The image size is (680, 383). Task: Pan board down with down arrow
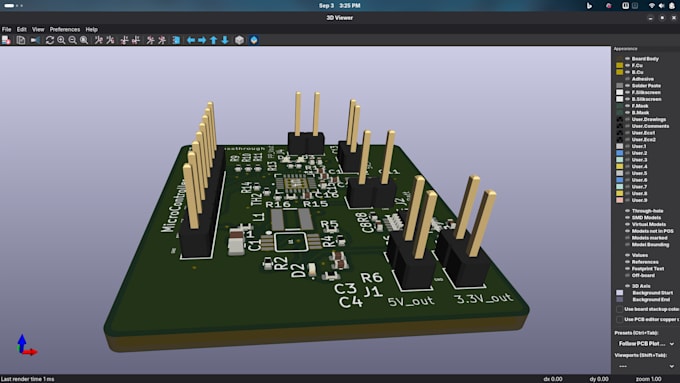[225, 40]
